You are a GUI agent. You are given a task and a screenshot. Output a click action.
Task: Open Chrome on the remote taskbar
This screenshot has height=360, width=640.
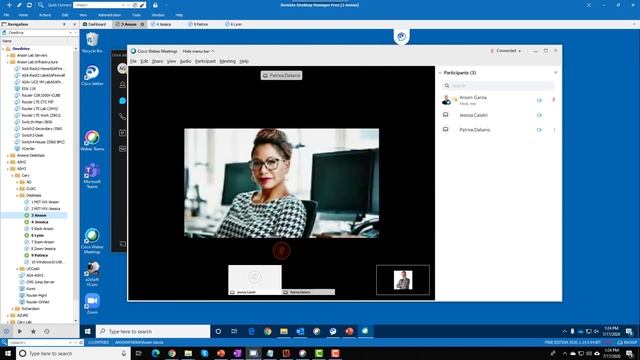(267, 331)
